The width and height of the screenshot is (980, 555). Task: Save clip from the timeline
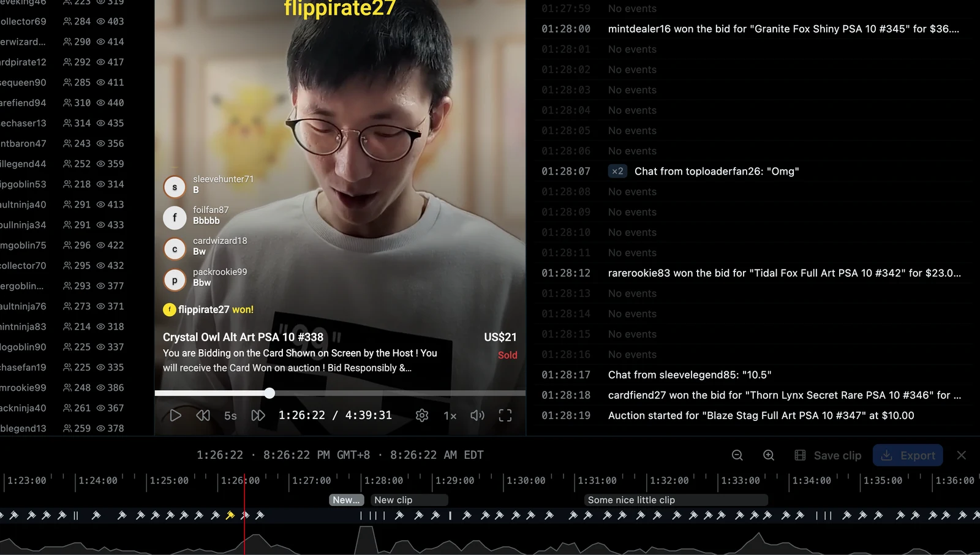click(x=828, y=455)
